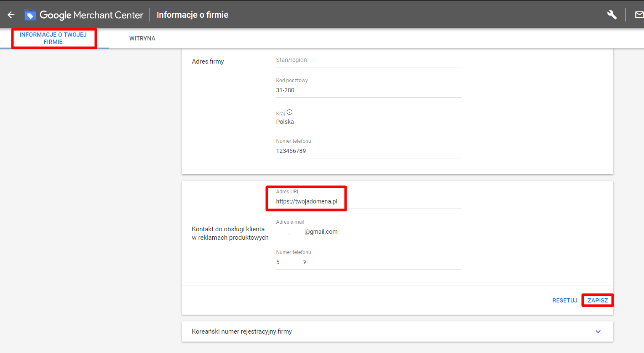Screen dimensions: 644x353
Task: Click the Google Merchant Center title text
Action: [x=91, y=15]
